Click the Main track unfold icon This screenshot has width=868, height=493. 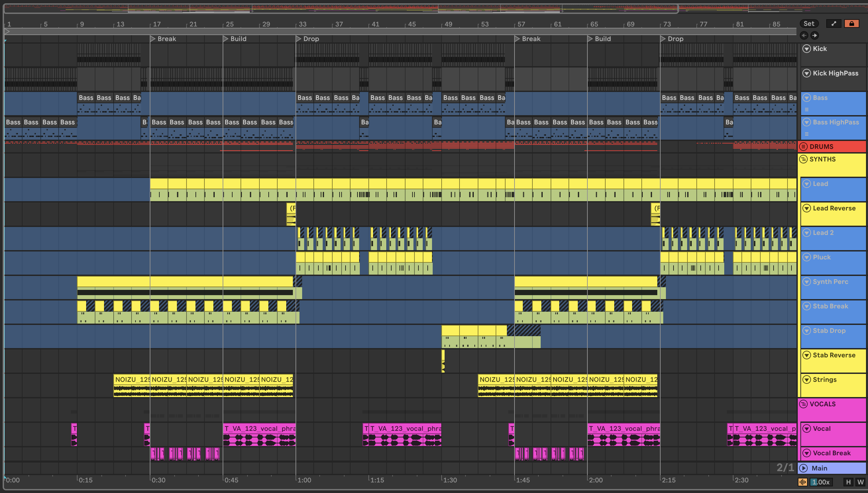pos(803,468)
